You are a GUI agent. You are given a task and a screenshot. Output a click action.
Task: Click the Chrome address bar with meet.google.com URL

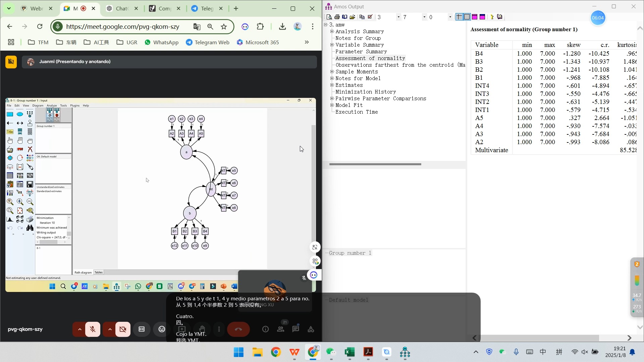[x=122, y=27]
